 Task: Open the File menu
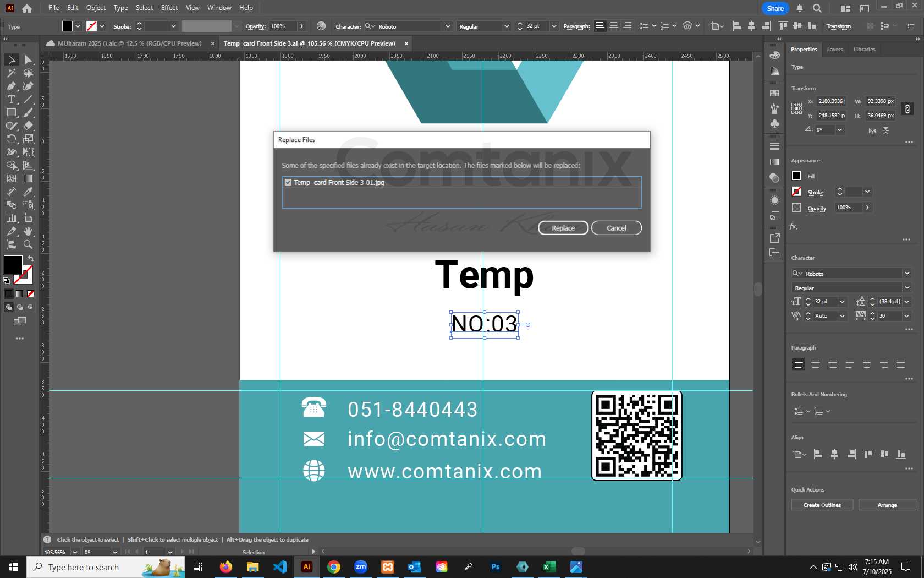(x=54, y=8)
